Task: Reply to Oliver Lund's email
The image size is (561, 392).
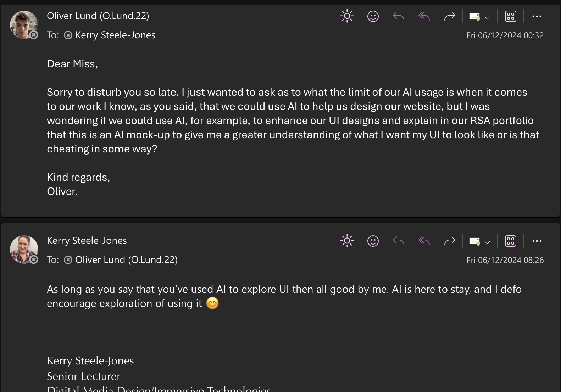Action: click(399, 16)
